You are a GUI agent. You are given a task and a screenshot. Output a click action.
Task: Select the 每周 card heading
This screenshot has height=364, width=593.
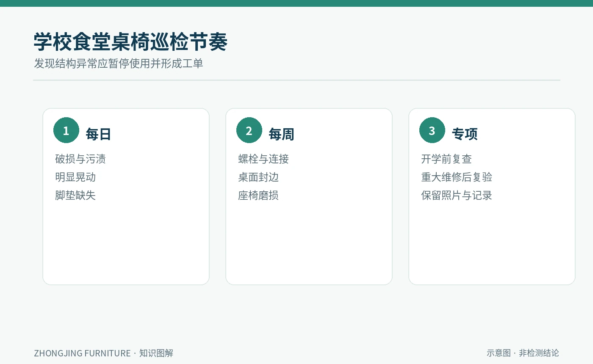281,134
